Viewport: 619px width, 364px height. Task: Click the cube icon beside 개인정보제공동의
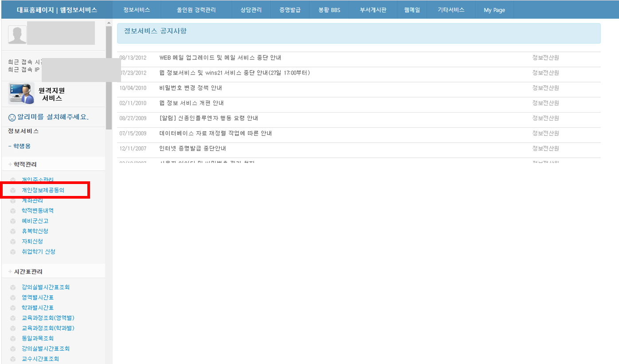(x=13, y=190)
